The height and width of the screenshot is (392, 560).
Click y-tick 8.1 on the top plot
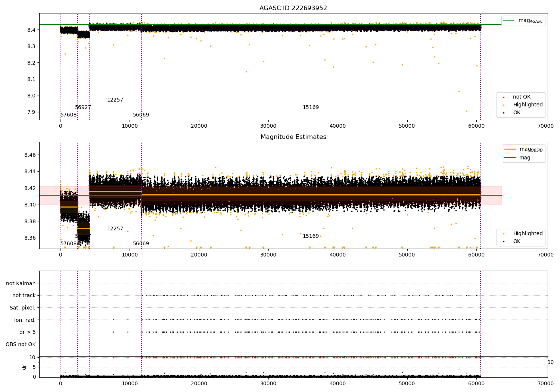(x=31, y=79)
